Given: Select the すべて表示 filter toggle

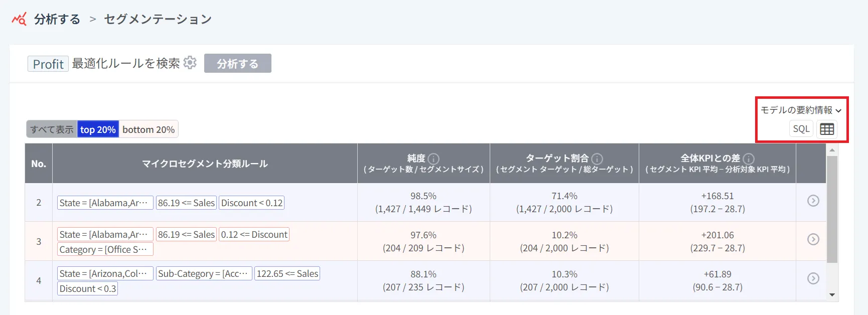Looking at the screenshot, I should click(52, 129).
